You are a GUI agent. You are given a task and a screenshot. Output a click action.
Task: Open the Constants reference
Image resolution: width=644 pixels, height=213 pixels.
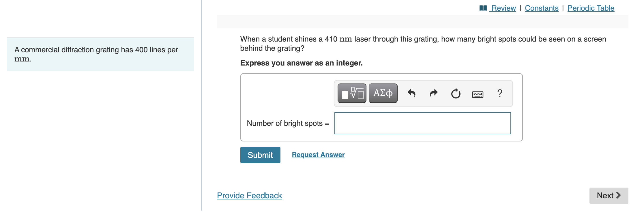point(542,8)
